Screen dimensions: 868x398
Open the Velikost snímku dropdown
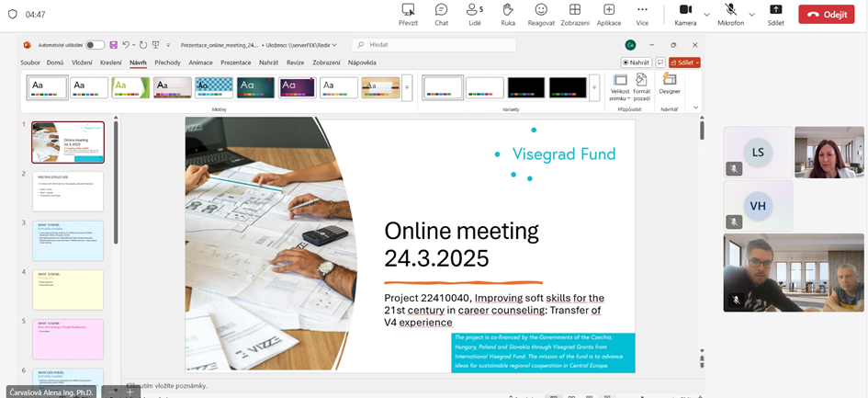click(x=620, y=86)
